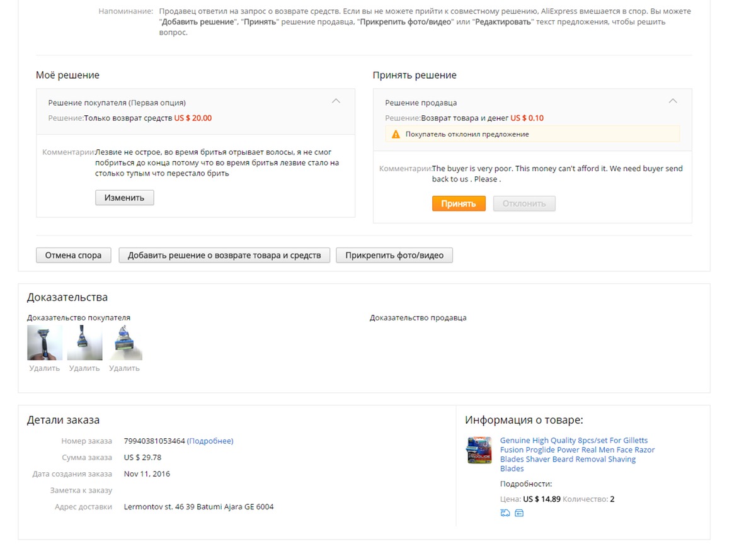
Task: Collapse the buyer's solution panel chevron
Action: click(x=336, y=101)
